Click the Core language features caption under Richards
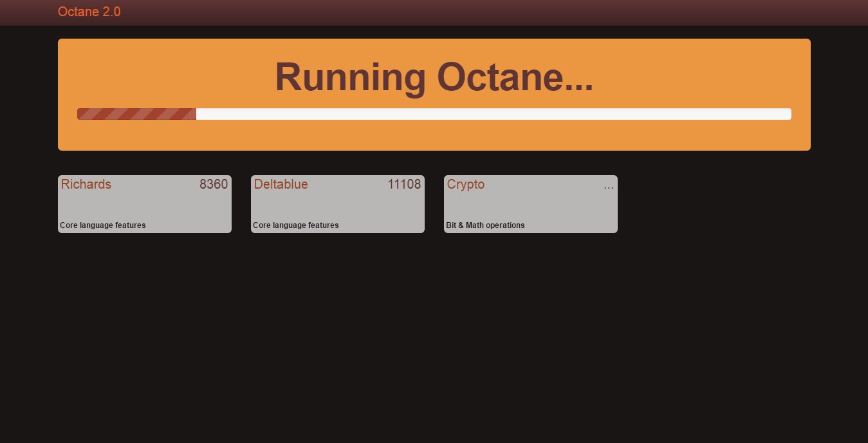The image size is (868, 443). (x=102, y=225)
